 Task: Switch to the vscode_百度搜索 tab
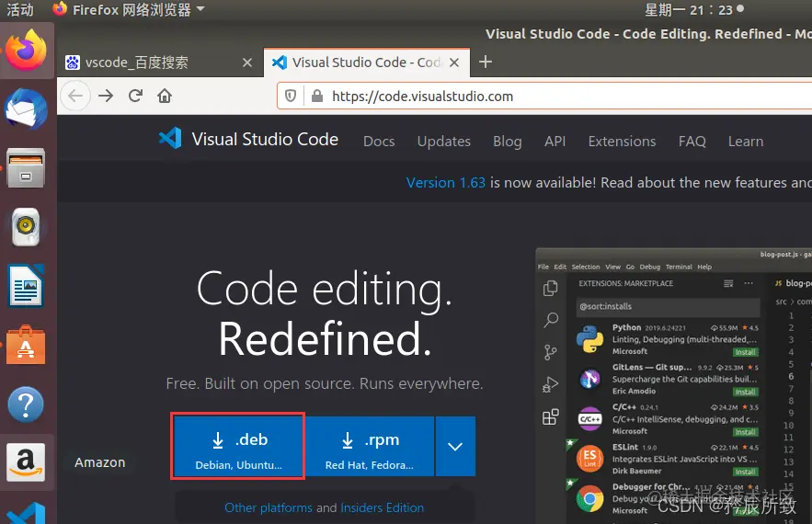pos(159,63)
